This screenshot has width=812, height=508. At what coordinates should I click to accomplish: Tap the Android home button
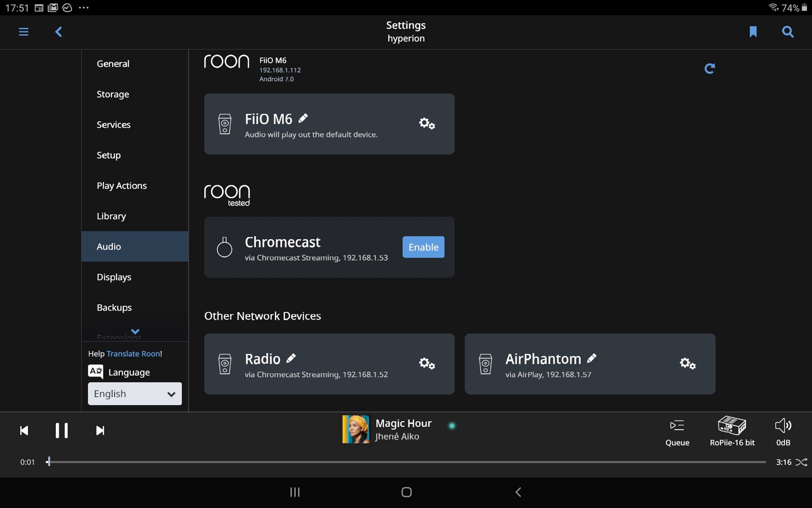[x=407, y=492]
